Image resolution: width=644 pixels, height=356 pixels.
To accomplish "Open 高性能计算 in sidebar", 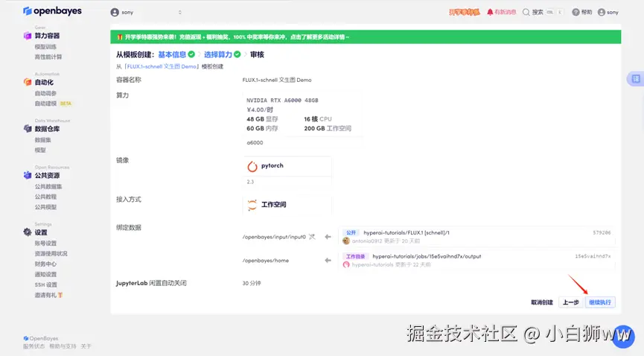I will click(48, 57).
